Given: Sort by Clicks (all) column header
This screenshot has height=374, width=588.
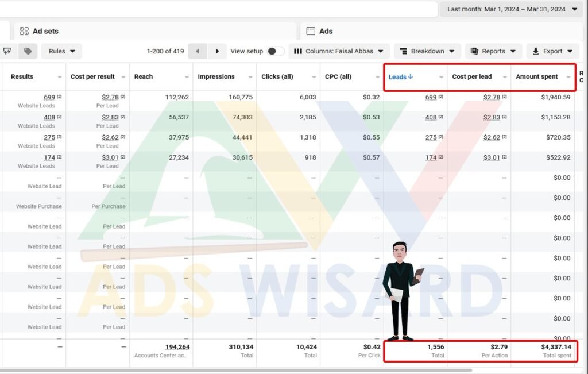Looking at the screenshot, I should point(277,76).
